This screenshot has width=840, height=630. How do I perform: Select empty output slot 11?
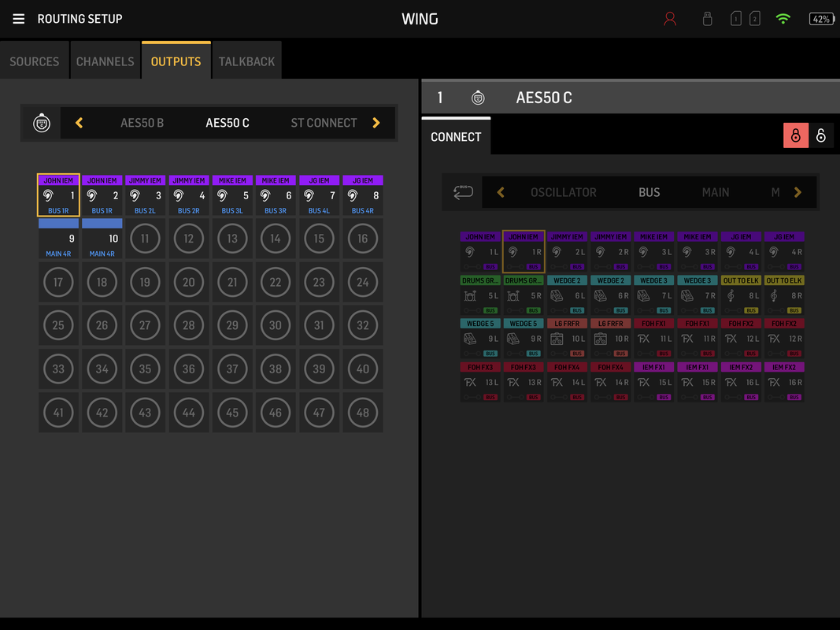(145, 239)
